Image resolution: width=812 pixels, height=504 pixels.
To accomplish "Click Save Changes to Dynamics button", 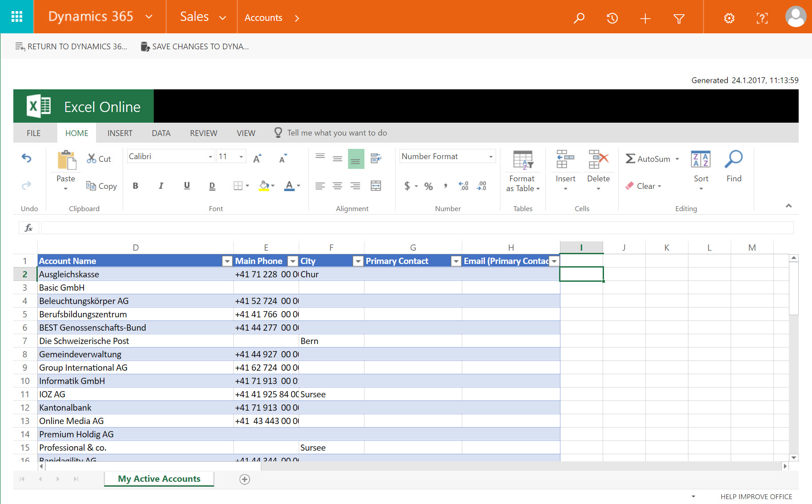I will (x=195, y=47).
